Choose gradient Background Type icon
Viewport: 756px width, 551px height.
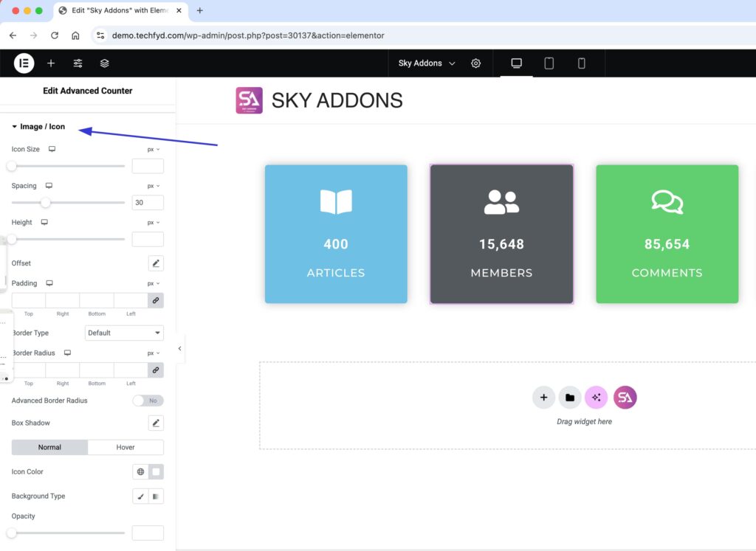point(156,496)
